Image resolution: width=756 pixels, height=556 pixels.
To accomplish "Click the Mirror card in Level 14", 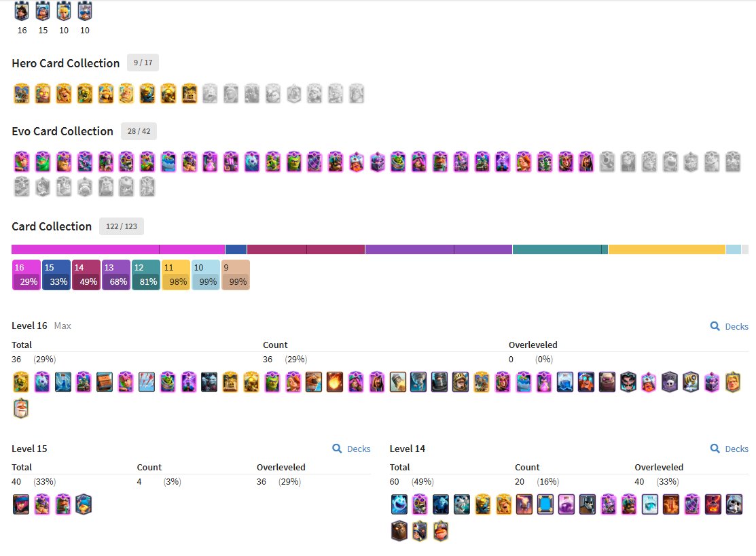I will click(545, 504).
